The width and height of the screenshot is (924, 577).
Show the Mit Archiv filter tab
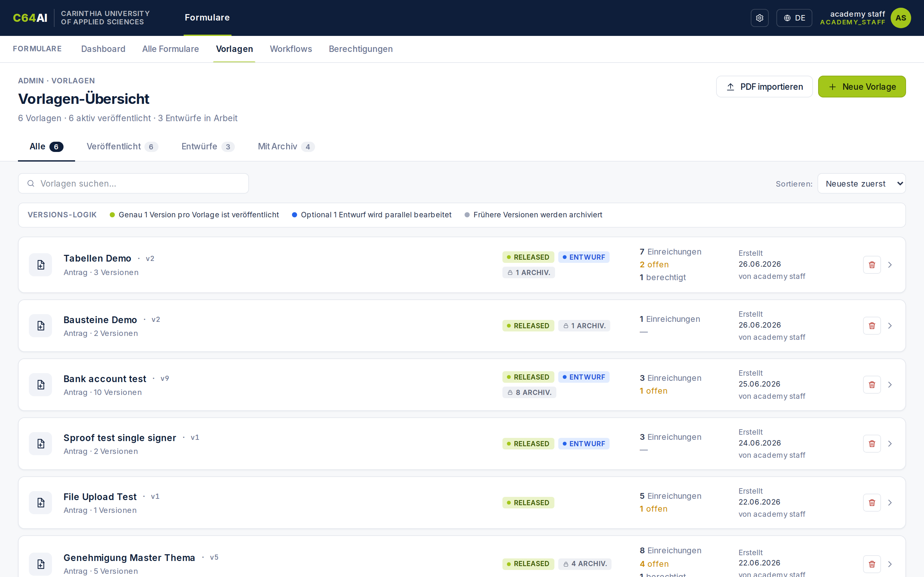tap(286, 146)
